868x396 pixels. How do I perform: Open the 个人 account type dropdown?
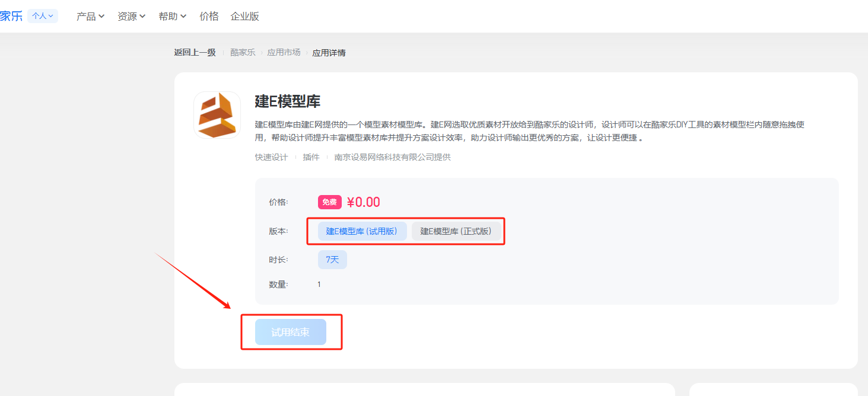43,16
